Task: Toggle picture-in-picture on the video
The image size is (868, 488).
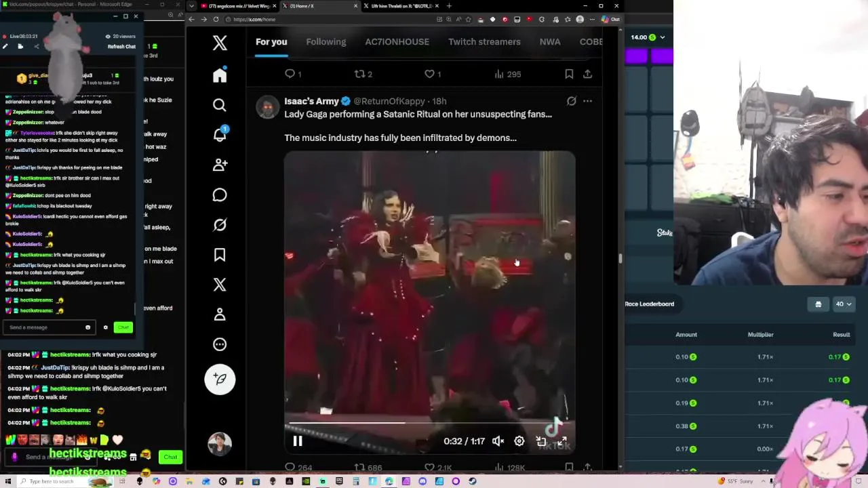Action: [540, 441]
